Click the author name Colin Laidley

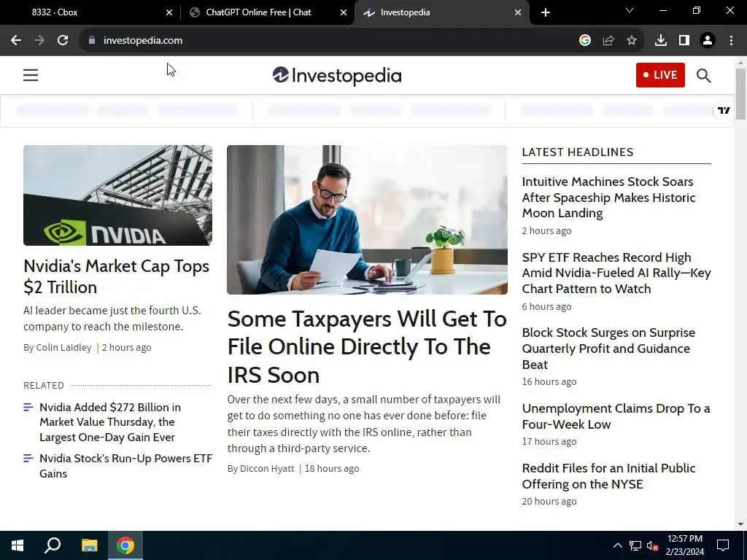tap(64, 348)
